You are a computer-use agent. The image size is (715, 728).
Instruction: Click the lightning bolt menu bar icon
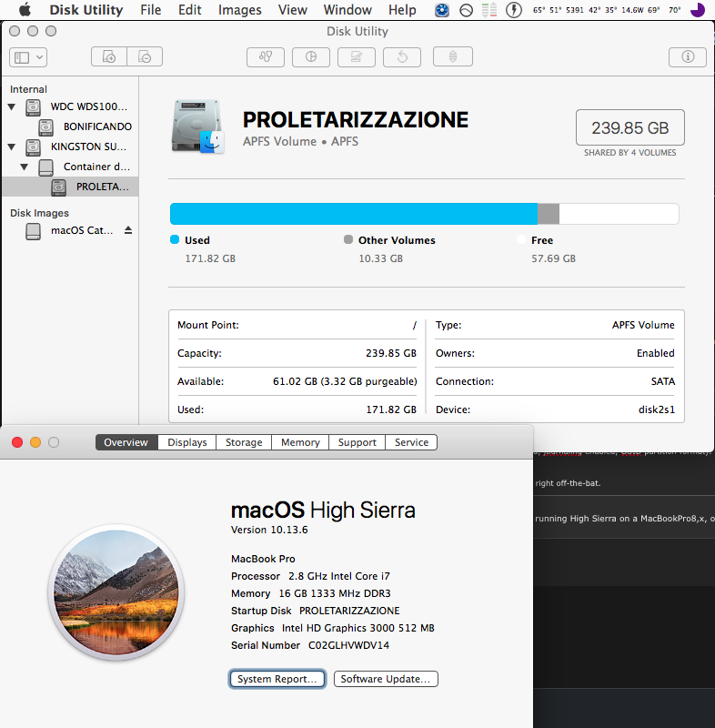click(x=514, y=10)
